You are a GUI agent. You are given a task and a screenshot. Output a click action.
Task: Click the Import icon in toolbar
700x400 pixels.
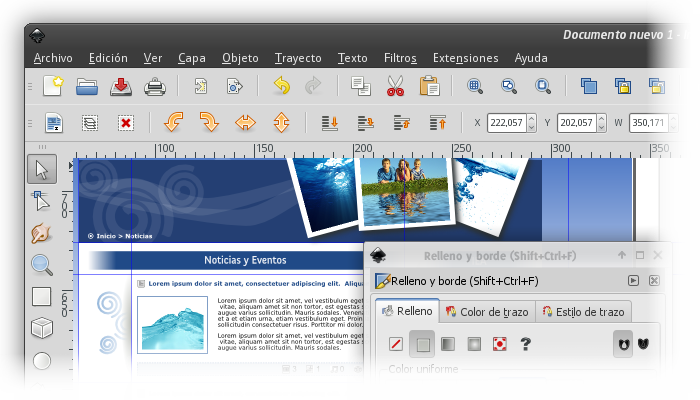[201, 86]
